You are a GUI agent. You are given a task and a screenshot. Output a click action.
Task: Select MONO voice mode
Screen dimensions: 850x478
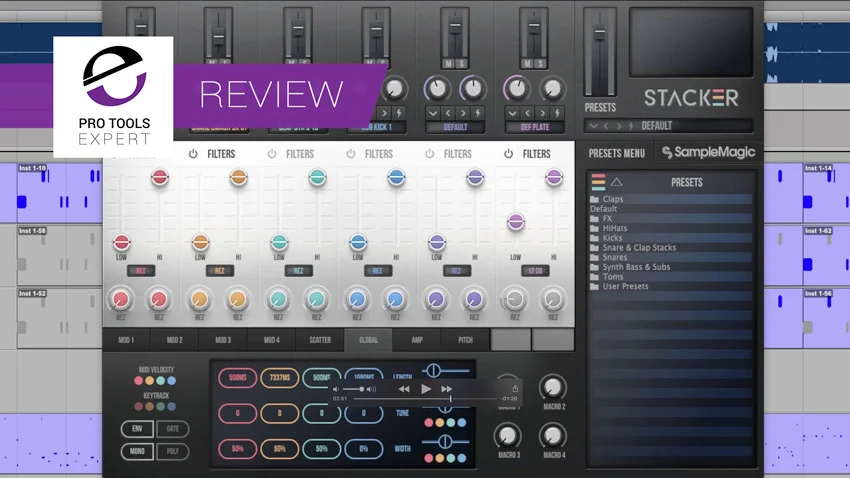[137, 451]
